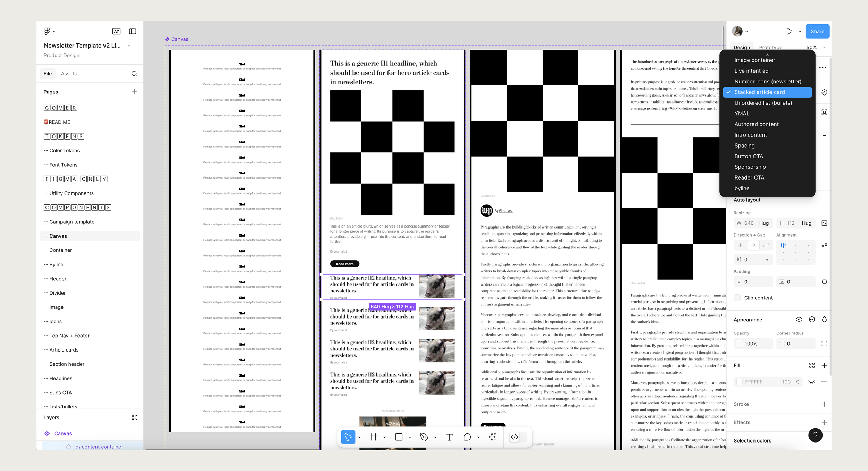Image resolution: width=868 pixels, height=471 pixels.
Task: Add a new page with plus
Action: tap(134, 92)
